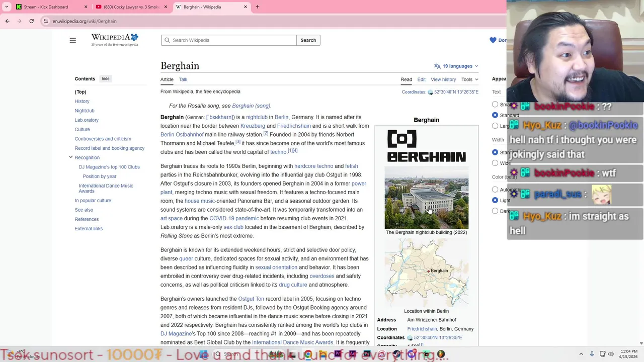The width and height of the screenshot is (644, 362).
Task: Hide the Contents sidebar
Action: point(105,79)
